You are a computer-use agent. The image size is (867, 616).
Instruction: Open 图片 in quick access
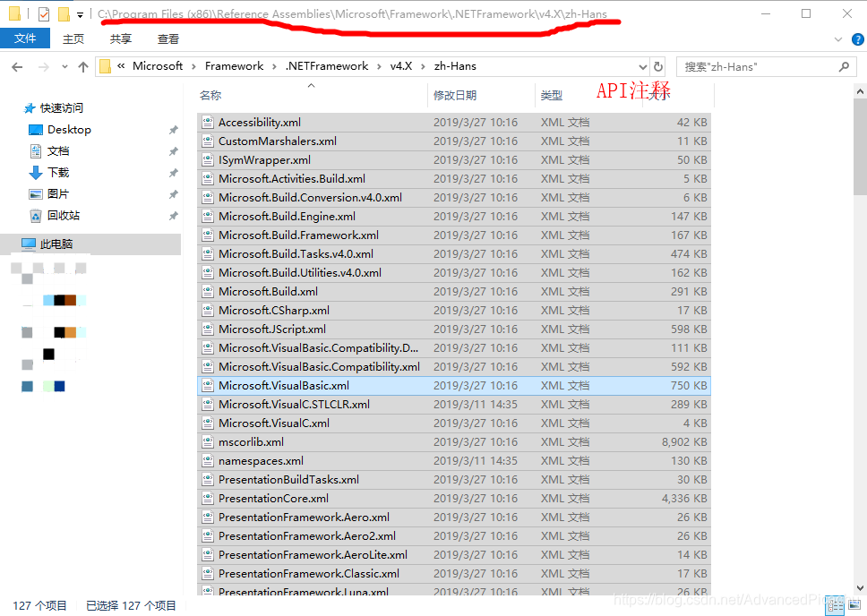coord(58,194)
